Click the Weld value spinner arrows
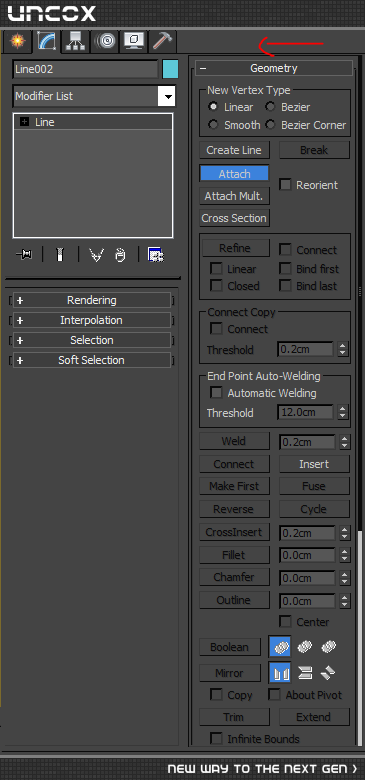The width and height of the screenshot is (365, 780). tap(345, 442)
